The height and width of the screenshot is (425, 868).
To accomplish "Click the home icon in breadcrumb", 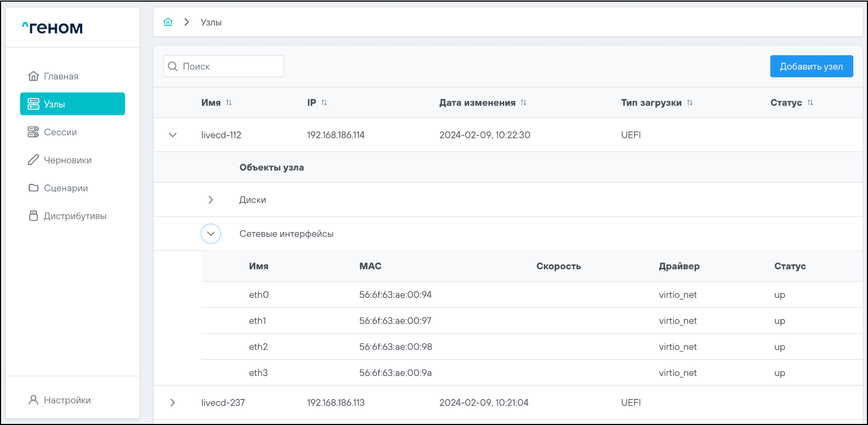I will pyautogui.click(x=168, y=22).
